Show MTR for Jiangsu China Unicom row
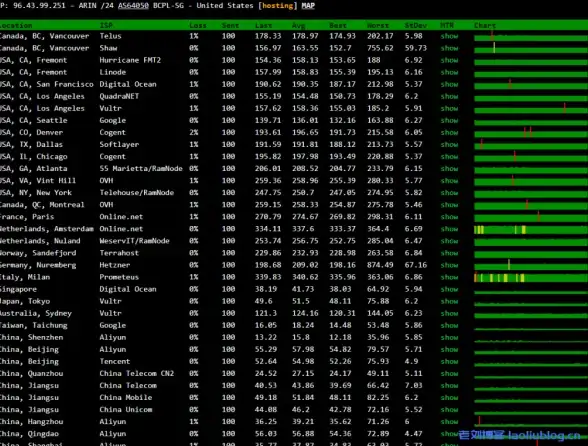Screen dimensions: 588x446 click(449, 409)
